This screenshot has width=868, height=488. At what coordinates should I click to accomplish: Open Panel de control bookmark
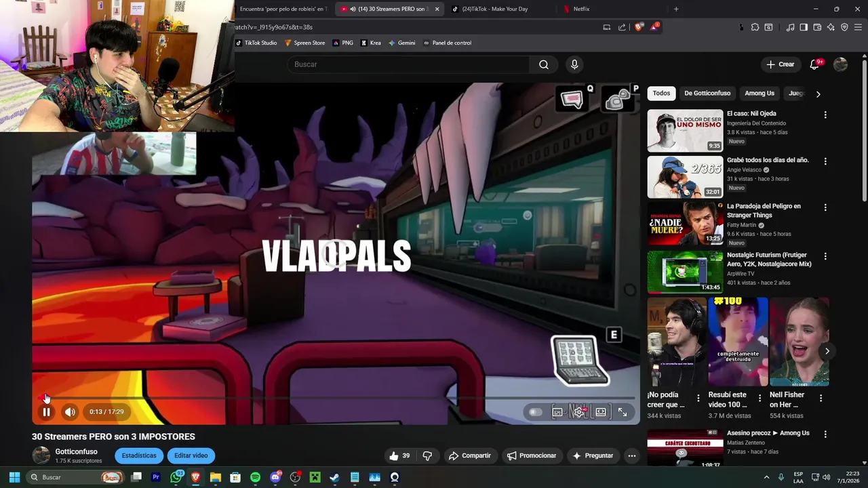[447, 43]
